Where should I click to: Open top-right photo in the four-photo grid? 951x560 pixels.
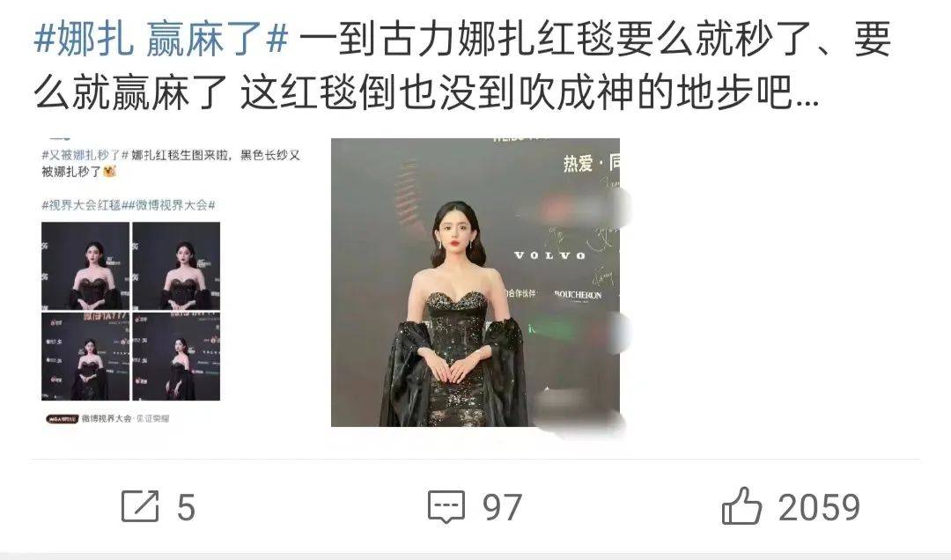click(176, 266)
